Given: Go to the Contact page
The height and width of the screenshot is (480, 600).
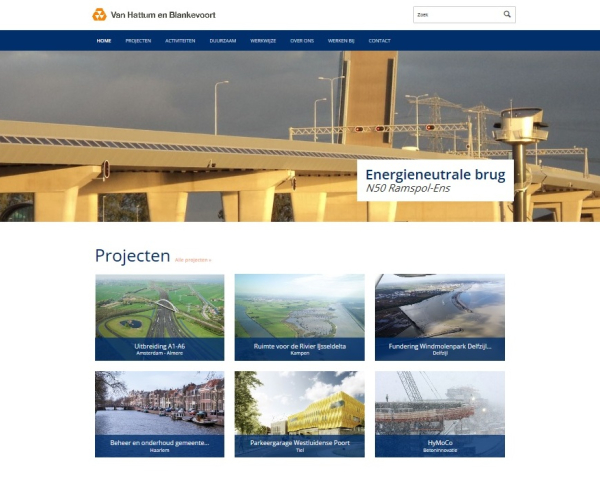Looking at the screenshot, I should 379,41.
